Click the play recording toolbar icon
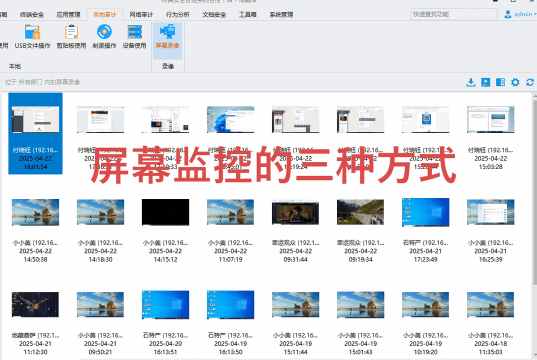 485,82
